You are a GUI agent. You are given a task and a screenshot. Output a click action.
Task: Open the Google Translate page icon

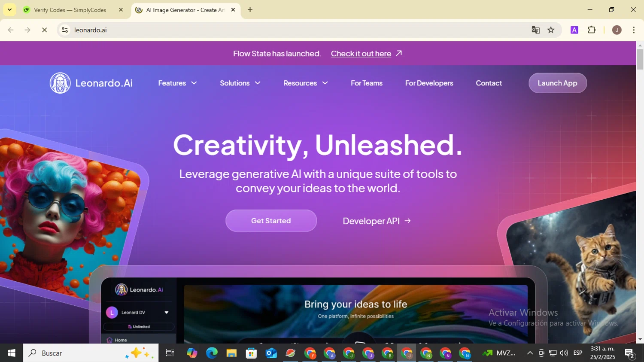pyautogui.click(x=535, y=30)
